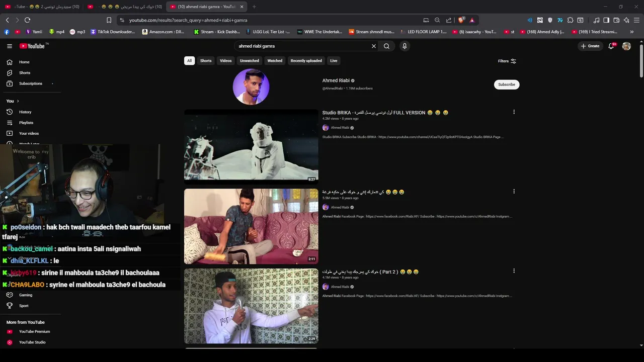644x362 pixels.
Task: Select the Live filter chip
Action: click(334, 61)
